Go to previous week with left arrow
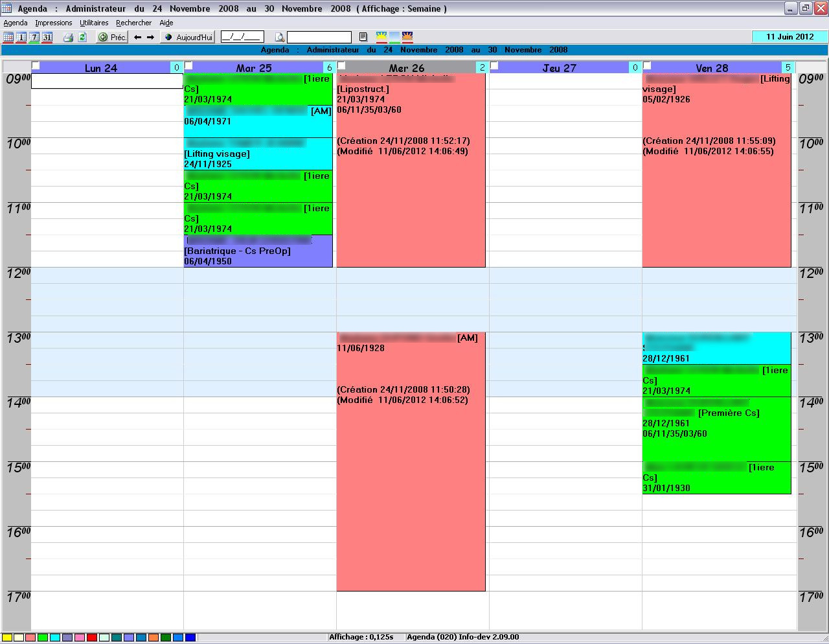The image size is (829, 644). click(x=137, y=38)
